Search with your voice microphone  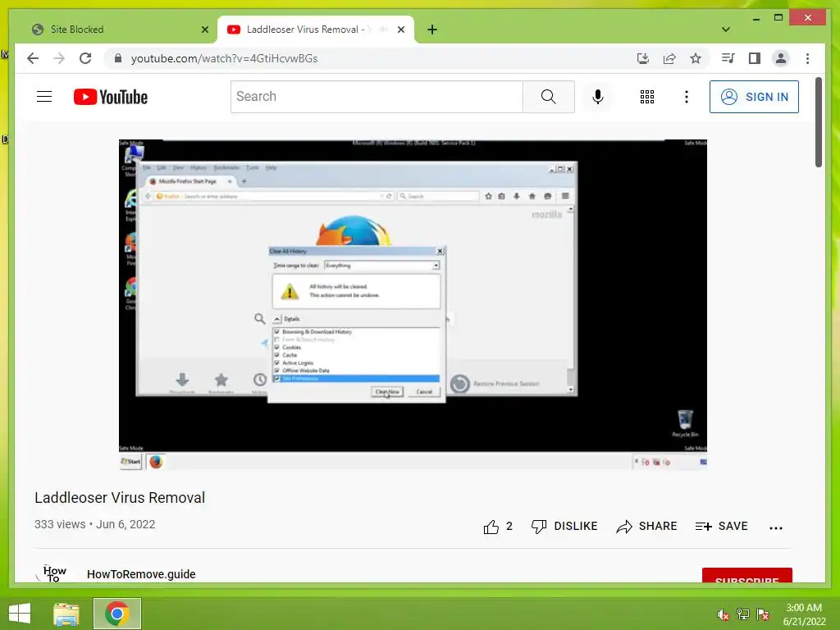click(x=598, y=97)
